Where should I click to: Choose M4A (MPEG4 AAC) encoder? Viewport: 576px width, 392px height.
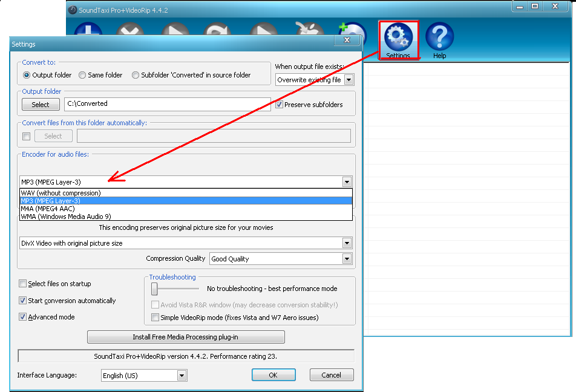(186, 209)
